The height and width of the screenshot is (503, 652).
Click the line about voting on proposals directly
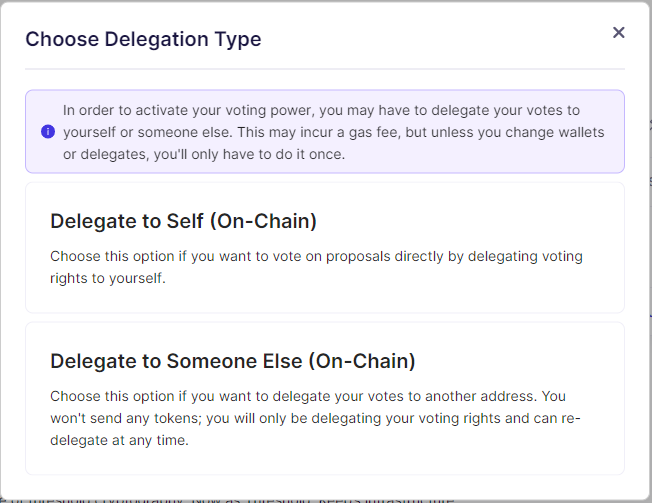(316, 256)
